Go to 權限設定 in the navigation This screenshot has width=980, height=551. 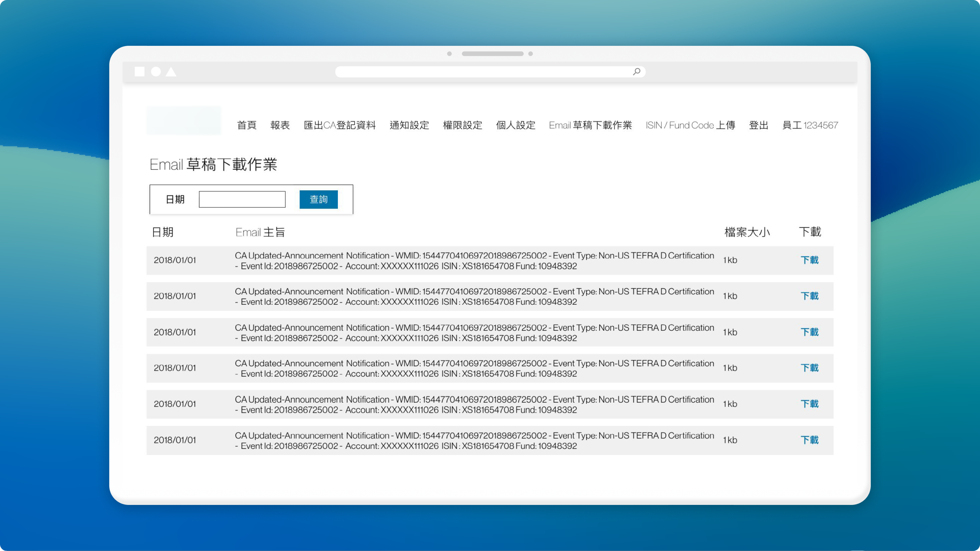click(462, 125)
